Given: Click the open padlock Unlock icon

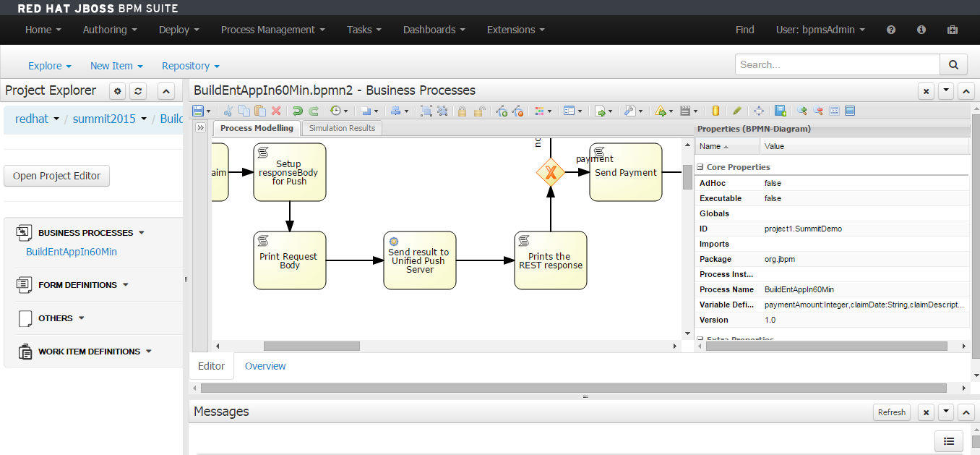Looking at the screenshot, I should click(x=479, y=111).
